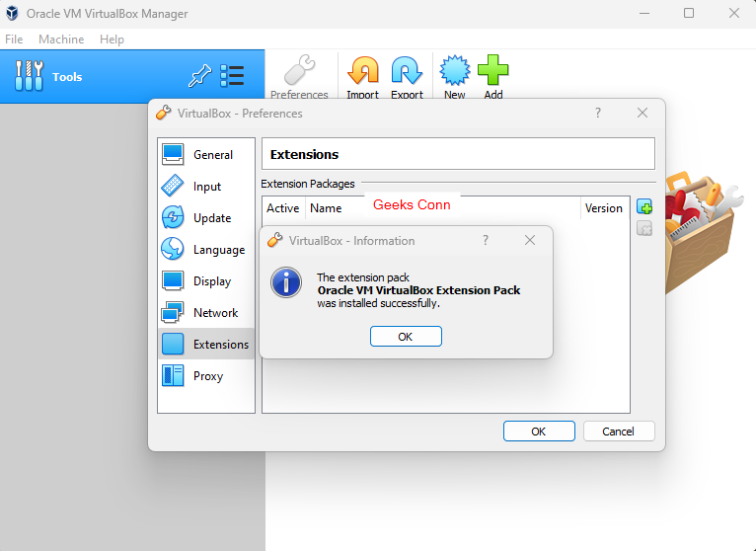The width and height of the screenshot is (756, 551).
Task: Open the File menu
Action: coord(14,39)
